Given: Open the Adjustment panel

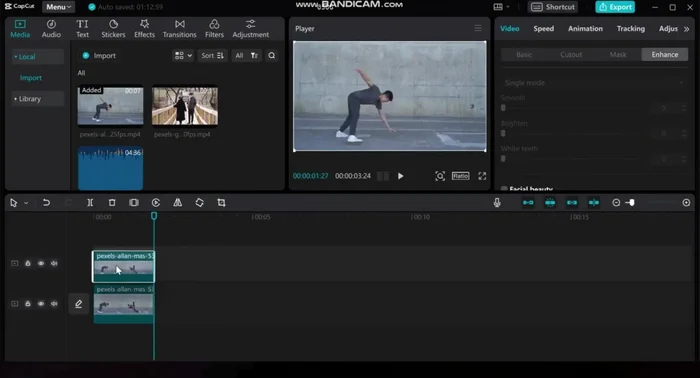Looking at the screenshot, I should point(250,29).
